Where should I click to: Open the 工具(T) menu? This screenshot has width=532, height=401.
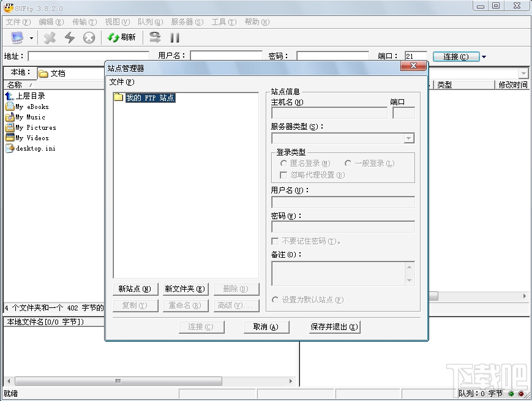click(224, 21)
